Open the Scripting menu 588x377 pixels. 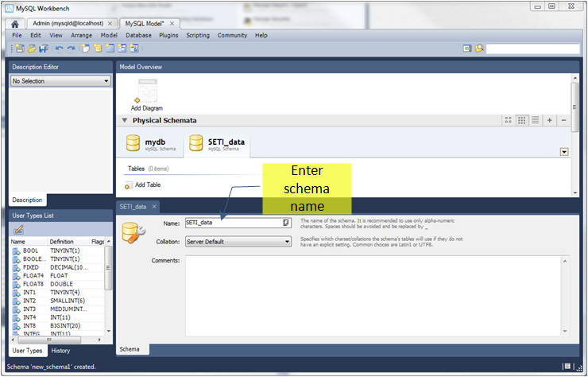tap(198, 35)
